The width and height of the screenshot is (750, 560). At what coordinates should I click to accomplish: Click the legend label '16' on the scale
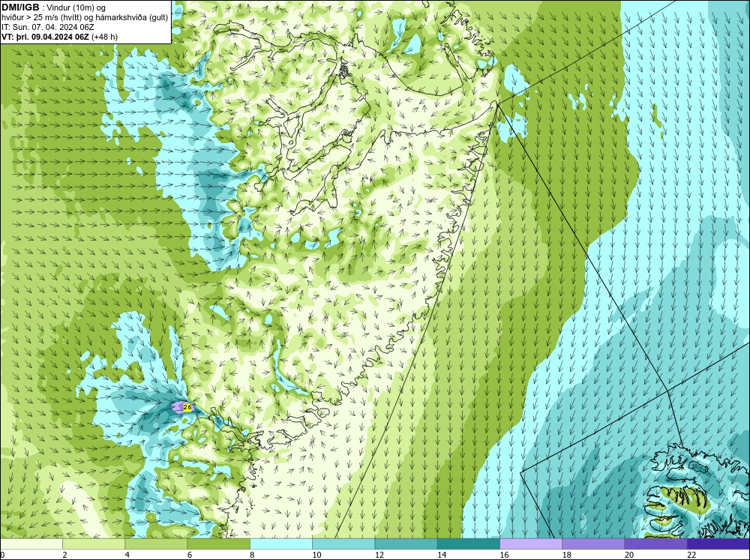(x=504, y=555)
